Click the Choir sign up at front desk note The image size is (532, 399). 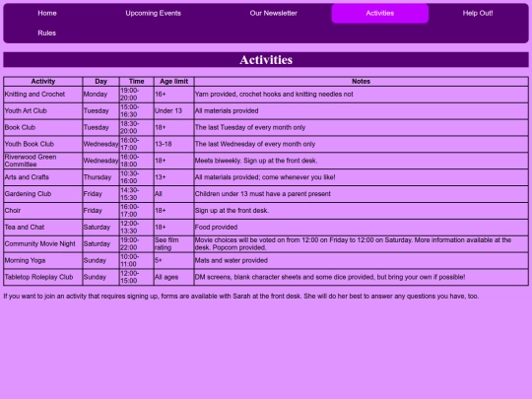coord(361,211)
